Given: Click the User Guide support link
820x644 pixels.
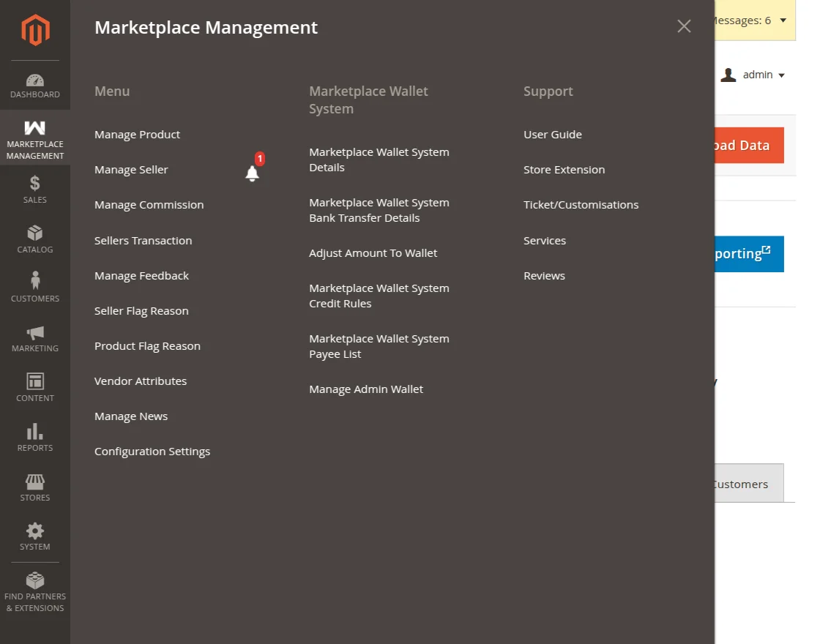Looking at the screenshot, I should click(552, 134).
